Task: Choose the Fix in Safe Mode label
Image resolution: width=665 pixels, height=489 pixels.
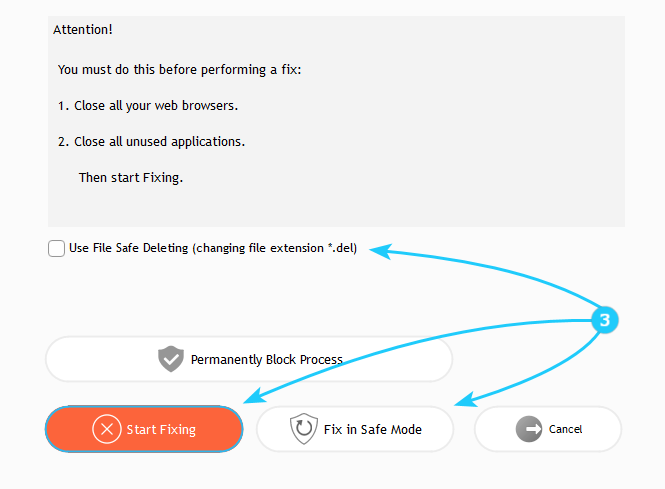Action: pyautogui.click(x=372, y=430)
